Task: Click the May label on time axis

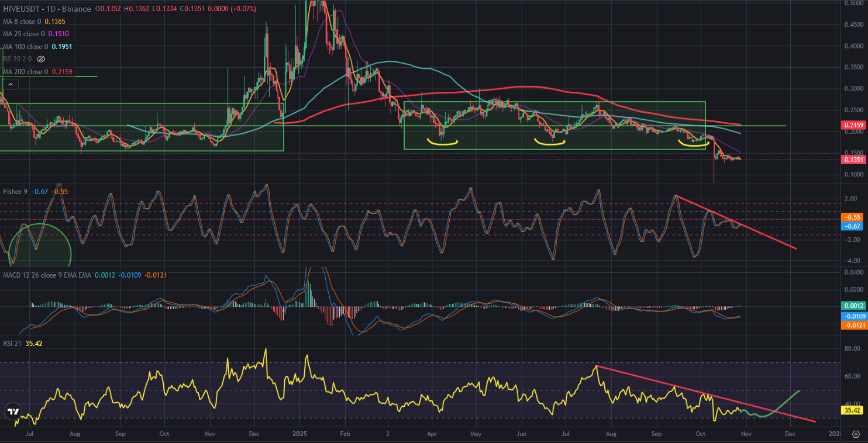Action: click(x=476, y=435)
